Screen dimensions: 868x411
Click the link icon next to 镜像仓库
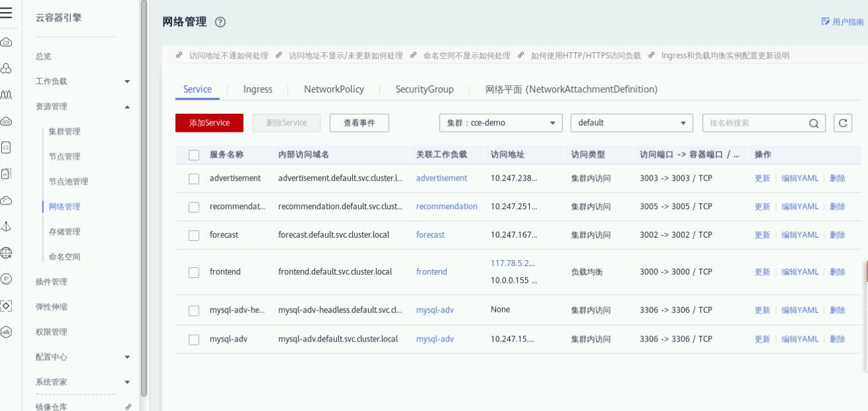click(128, 407)
